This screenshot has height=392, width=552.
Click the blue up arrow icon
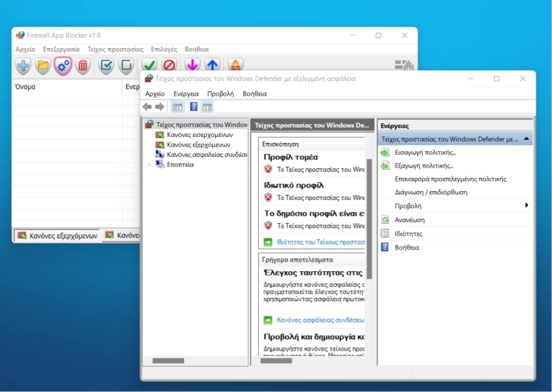tap(213, 64)
